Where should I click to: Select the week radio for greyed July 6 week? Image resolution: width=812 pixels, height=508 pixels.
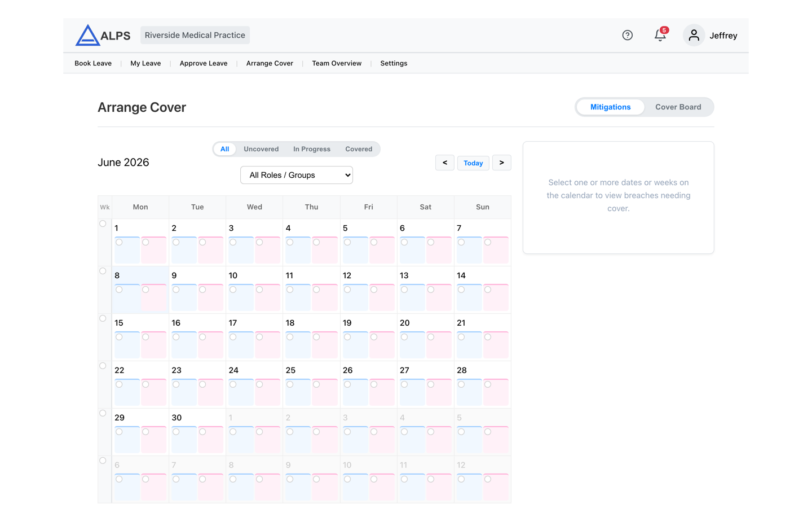click(x=103, y=461)
